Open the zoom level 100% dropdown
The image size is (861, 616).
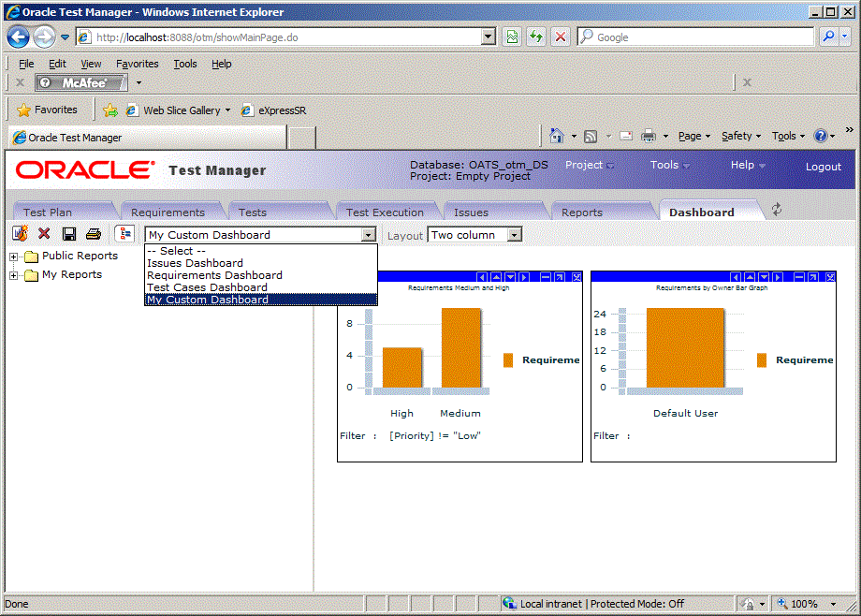click(834, 604)
